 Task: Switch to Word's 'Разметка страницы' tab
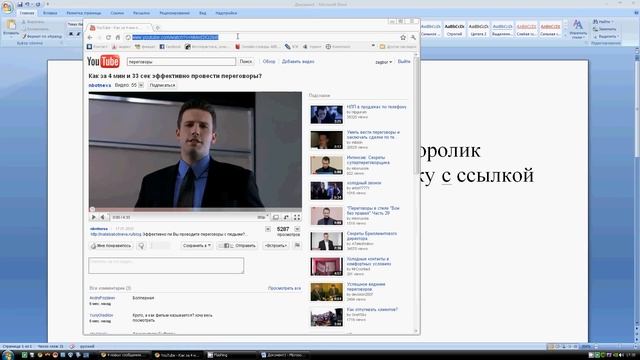coord(84,13)
